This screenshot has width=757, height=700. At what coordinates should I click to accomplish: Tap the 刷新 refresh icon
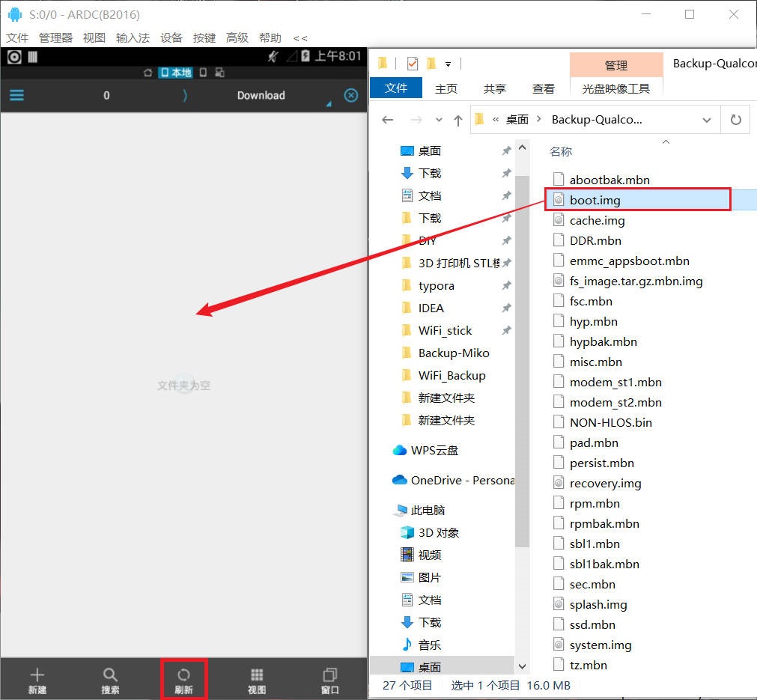tap(183, 680)
